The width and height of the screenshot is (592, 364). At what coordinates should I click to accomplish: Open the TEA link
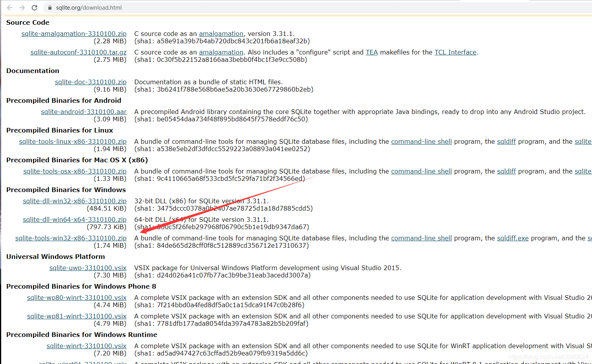[371, 52]
